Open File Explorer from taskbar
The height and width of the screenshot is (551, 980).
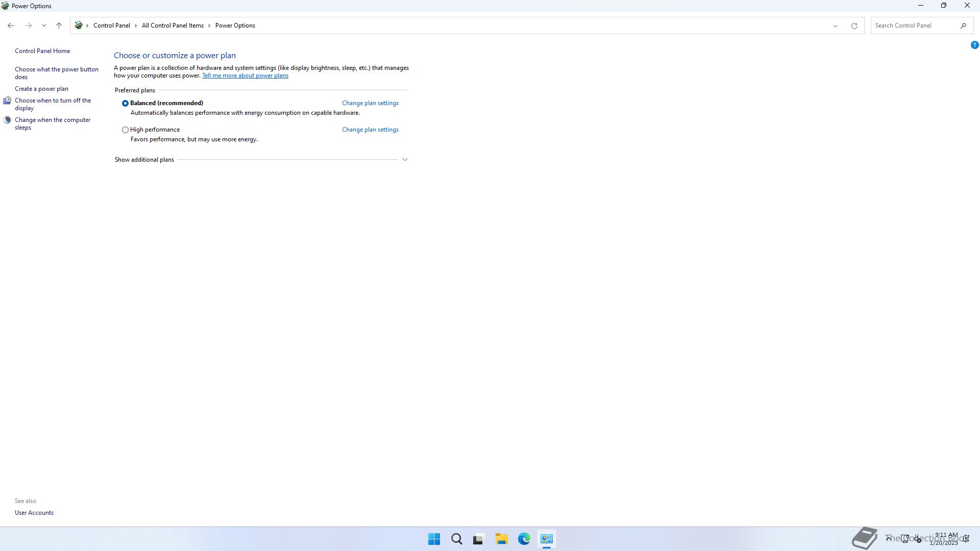coord(501,539)
